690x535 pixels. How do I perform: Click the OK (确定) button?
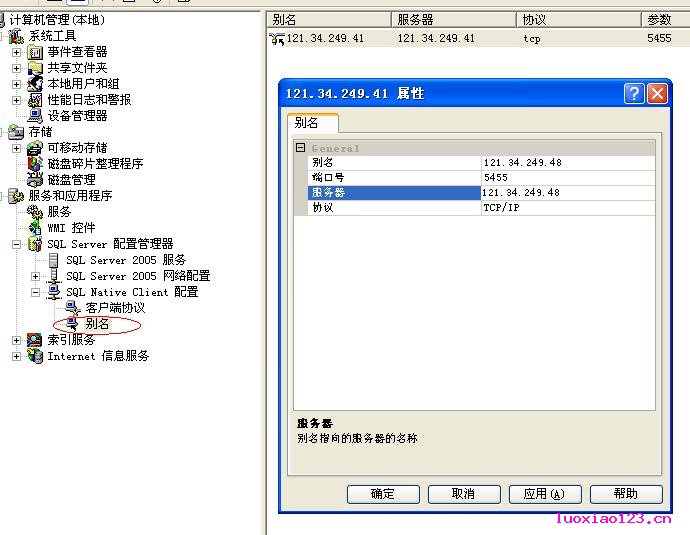pyautogui.click(x=383, y=494)
